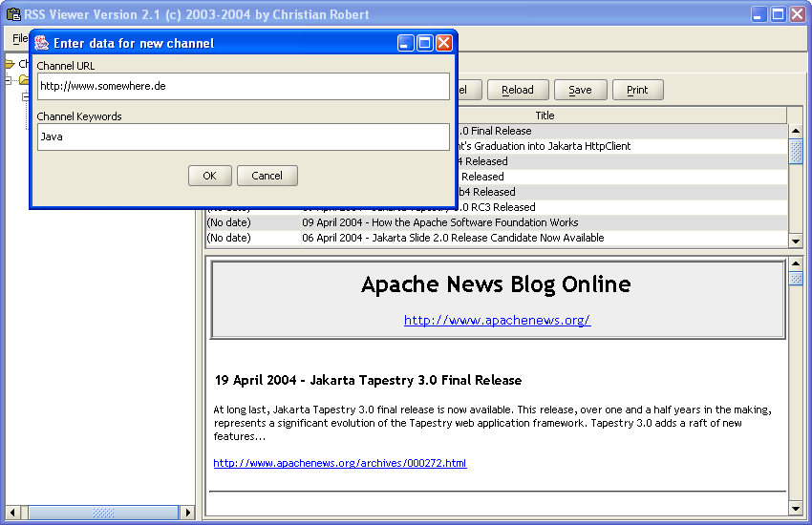
Task: Click the OK button in the new channel dialog
Action: [x=210, y=176]
